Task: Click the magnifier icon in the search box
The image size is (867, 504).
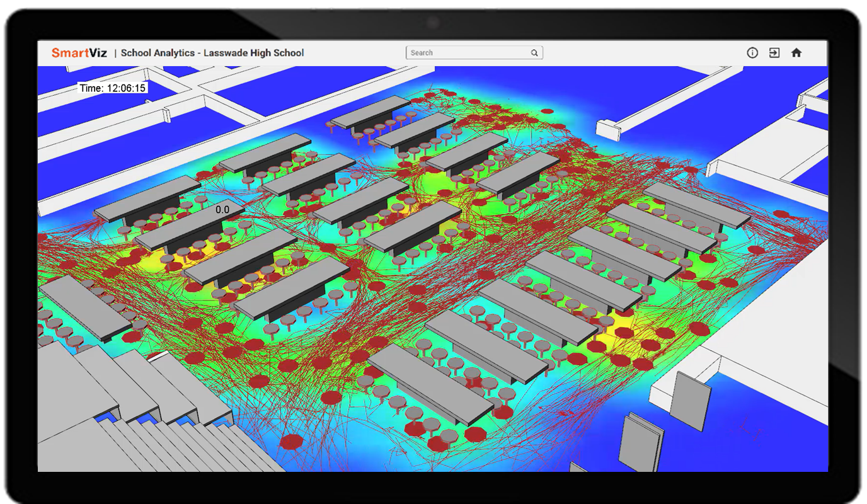Action: point(534,52)
